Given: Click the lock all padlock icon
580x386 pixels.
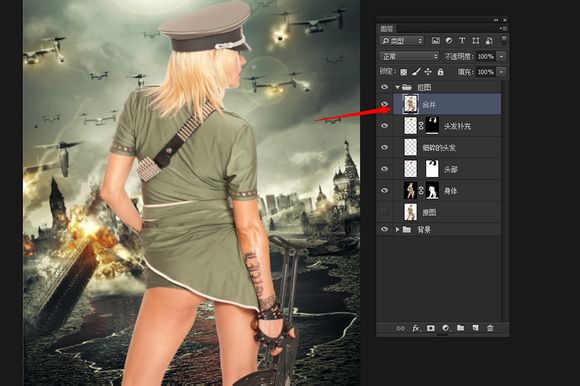Looking at the screenshot, I should click(440, 72).
